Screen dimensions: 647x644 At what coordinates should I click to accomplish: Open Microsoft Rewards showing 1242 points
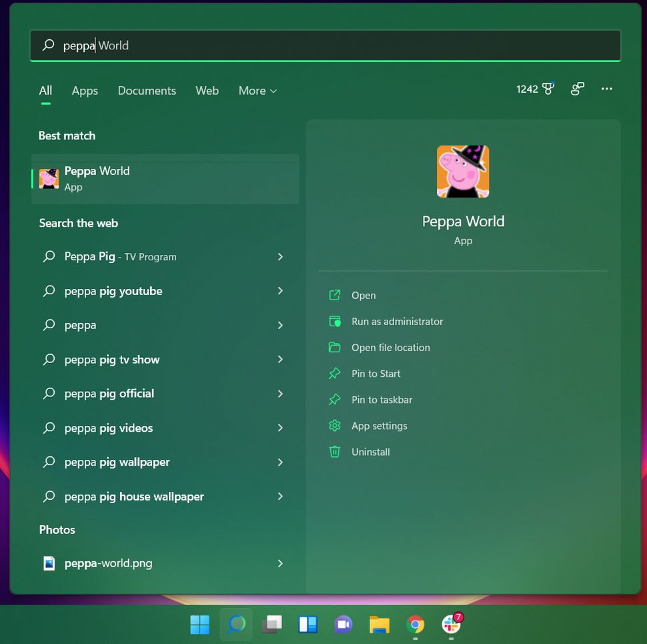point(534,89)
